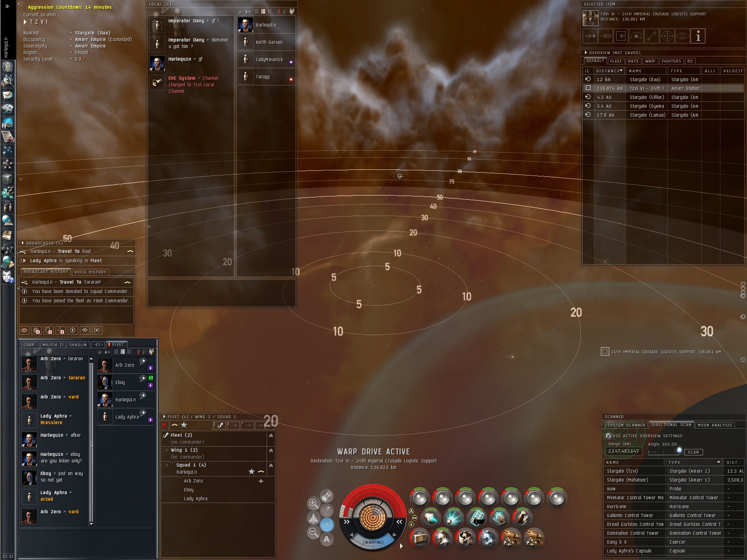Expand the TZVI current location arrow
This screenshot has height=560, width=747.
(x=25, y=22)
